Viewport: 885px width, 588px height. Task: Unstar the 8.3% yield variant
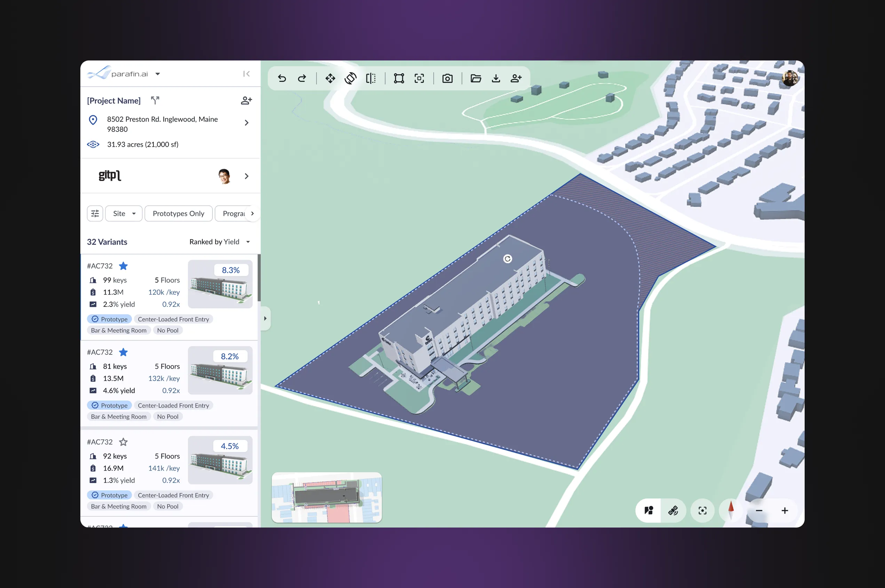[x=123, y=266]
